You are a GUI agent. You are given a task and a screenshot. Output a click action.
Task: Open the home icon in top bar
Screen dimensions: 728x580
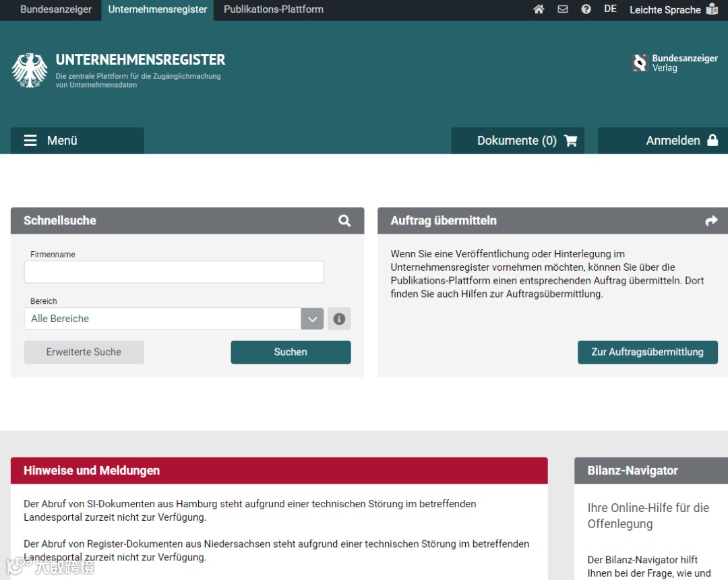pyautogui.click(x=539, y=9)
